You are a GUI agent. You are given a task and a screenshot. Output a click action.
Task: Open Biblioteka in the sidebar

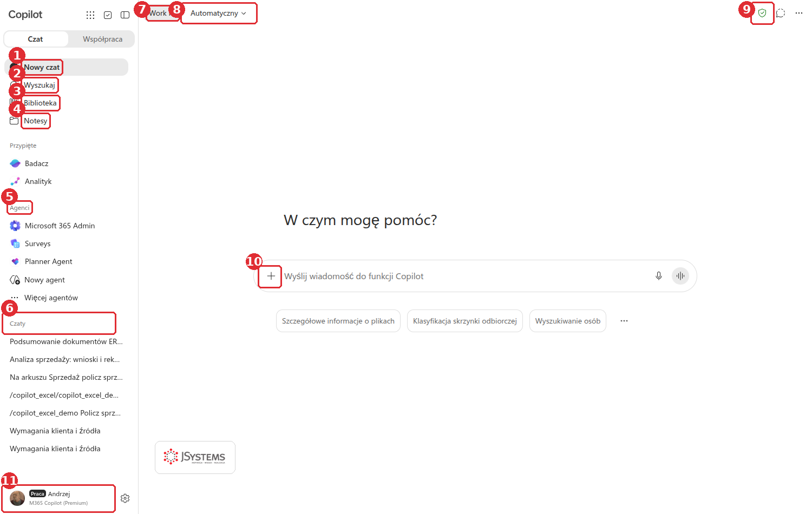point(40,103)
